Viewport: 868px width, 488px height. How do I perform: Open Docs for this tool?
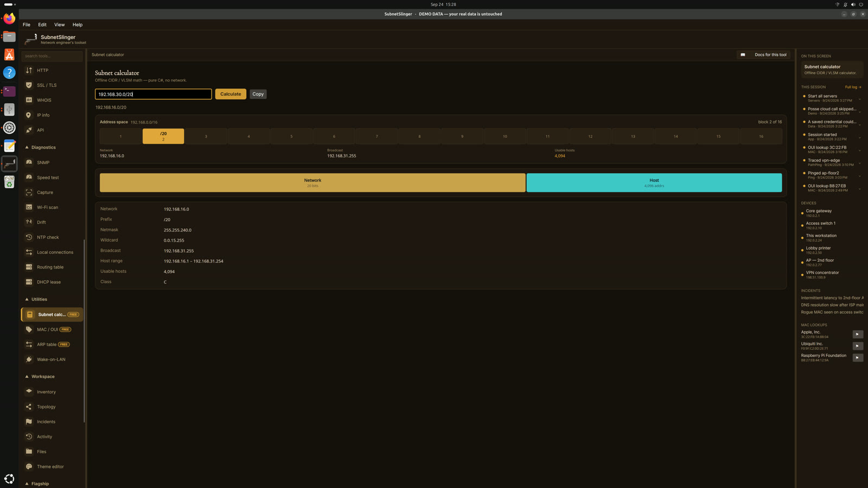[x=764, y=55]
